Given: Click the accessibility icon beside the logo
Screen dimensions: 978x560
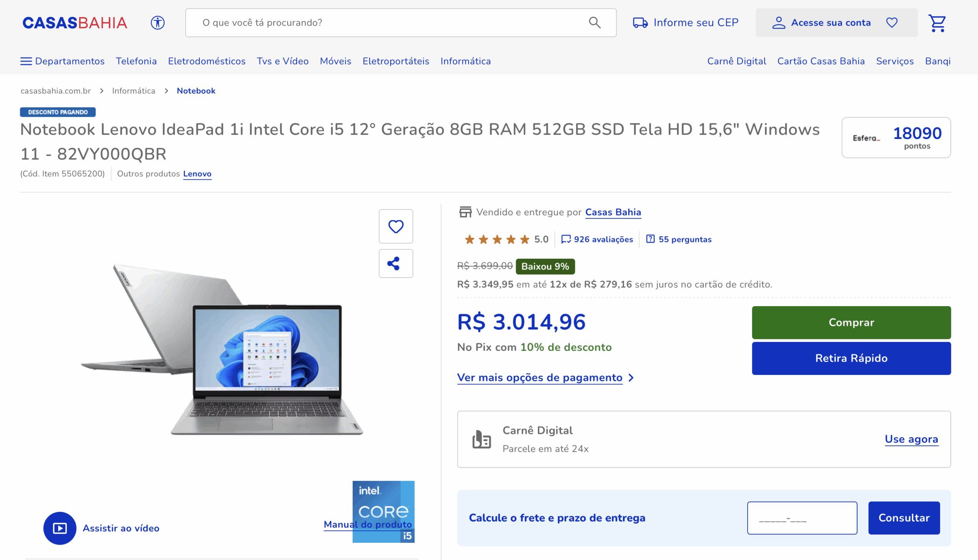Looking at the screenshot, I should tap(157, 23).
